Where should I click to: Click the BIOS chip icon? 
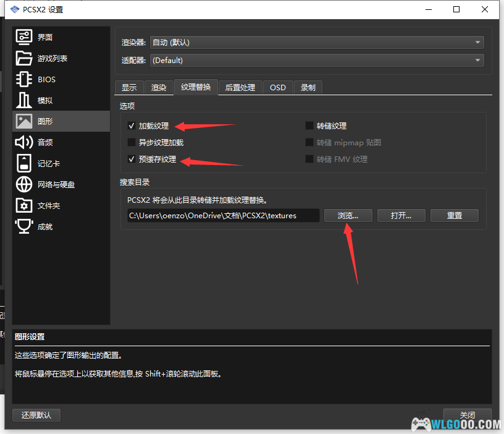tap(24, 79)
